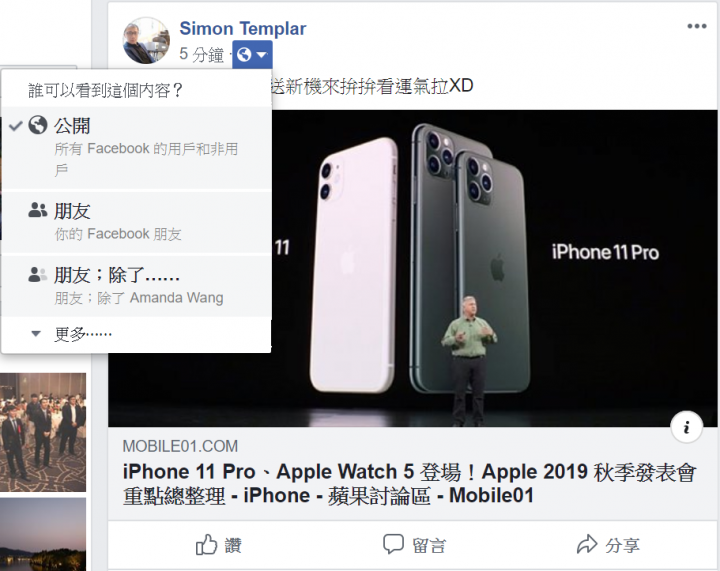This screenshot has width=720, height=571.
Task: Open the post options three-dots menu
Action: (697, 26)
